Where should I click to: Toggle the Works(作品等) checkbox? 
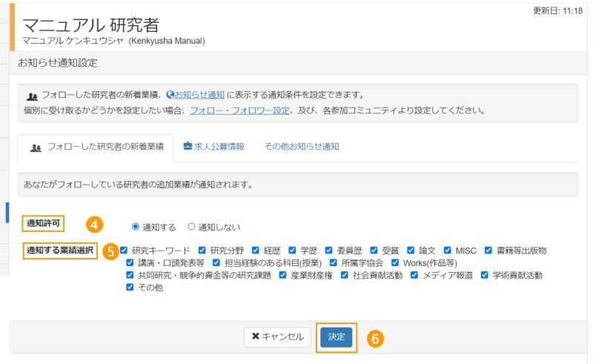[x=395, y=262]
